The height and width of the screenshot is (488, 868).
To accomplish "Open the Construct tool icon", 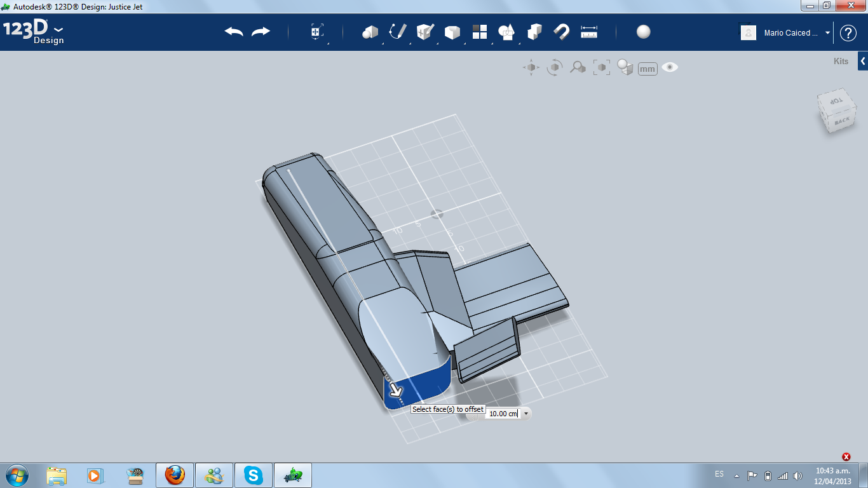I will point(425,32).
